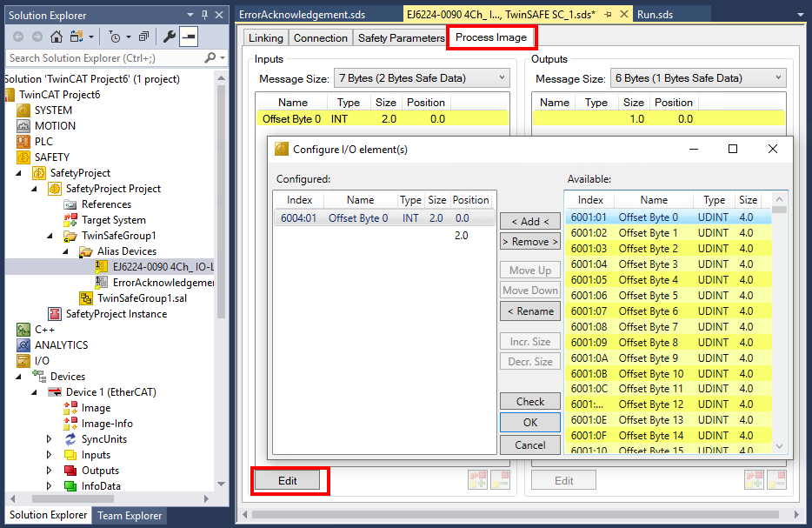
Task: Click the add input element icon beside Edit
Action: (477, 480)
